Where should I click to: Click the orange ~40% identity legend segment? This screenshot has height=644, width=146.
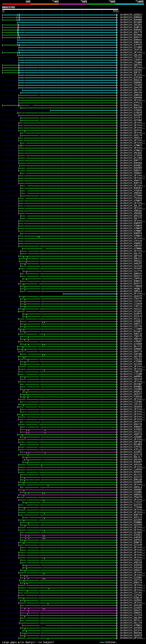pos(45,4)
